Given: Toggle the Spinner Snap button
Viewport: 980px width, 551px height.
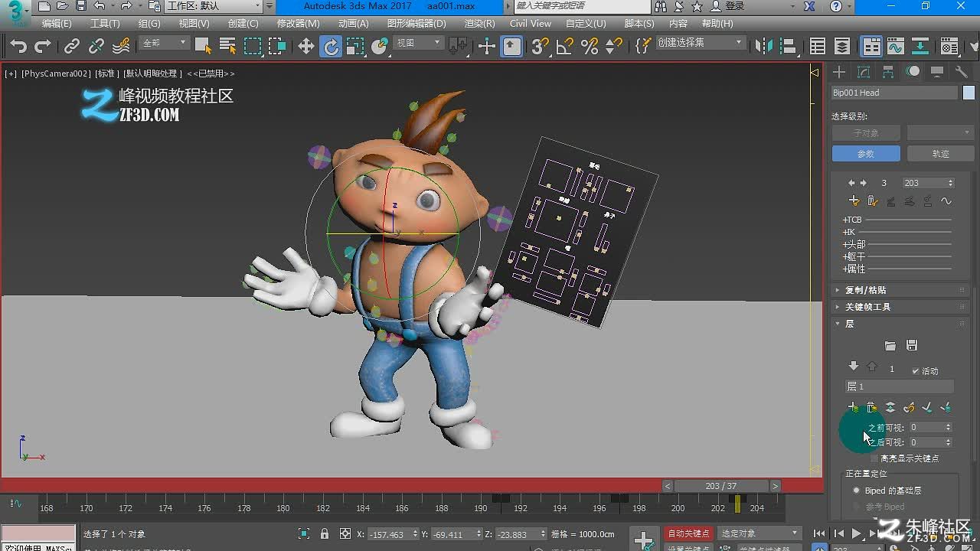Looking at the screenshot, I should pyautogui.click(x=614, y=47).
